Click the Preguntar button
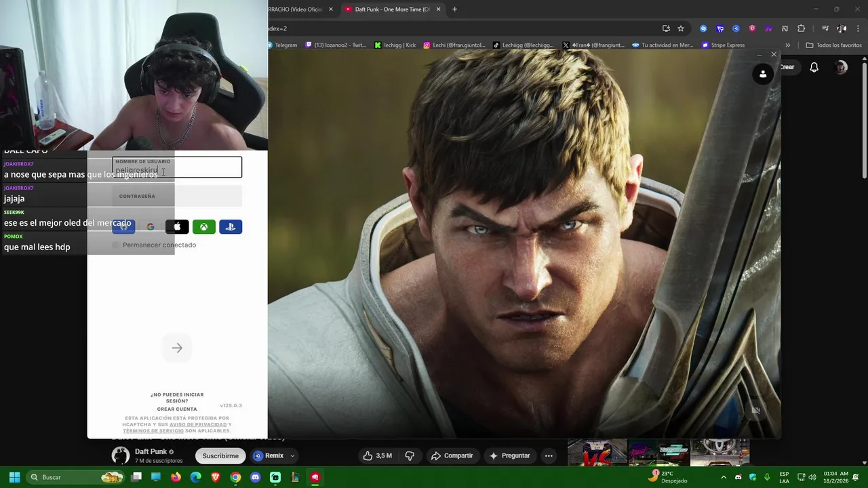Image resolution: width=868 pixels, height=488 pixels. pyautogui.click(x=509, y=456)
